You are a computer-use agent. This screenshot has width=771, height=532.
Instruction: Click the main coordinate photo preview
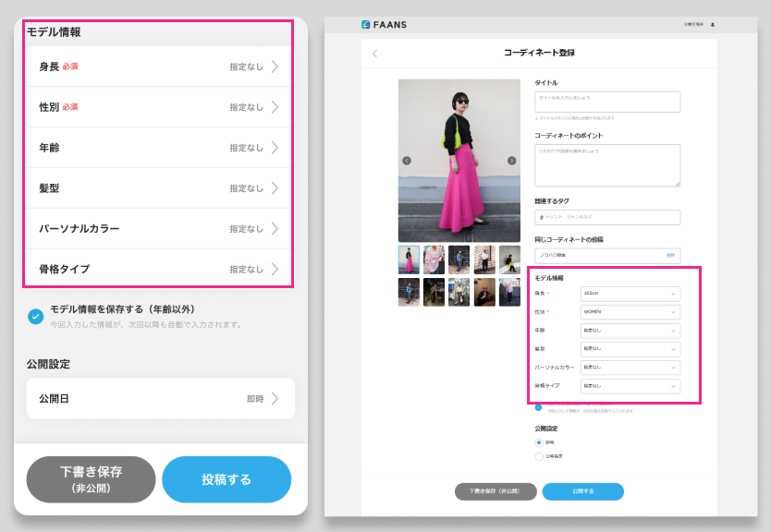coord(459,161)
